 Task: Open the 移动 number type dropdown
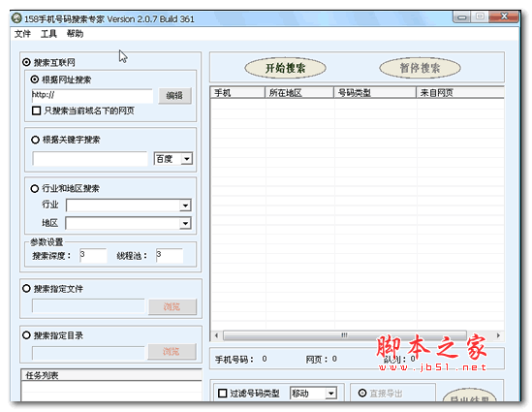[331, 394]
